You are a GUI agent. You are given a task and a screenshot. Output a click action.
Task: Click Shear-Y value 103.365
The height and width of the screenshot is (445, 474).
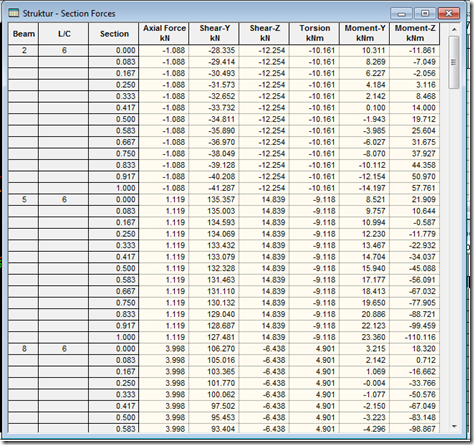click(x=214, y=372)
